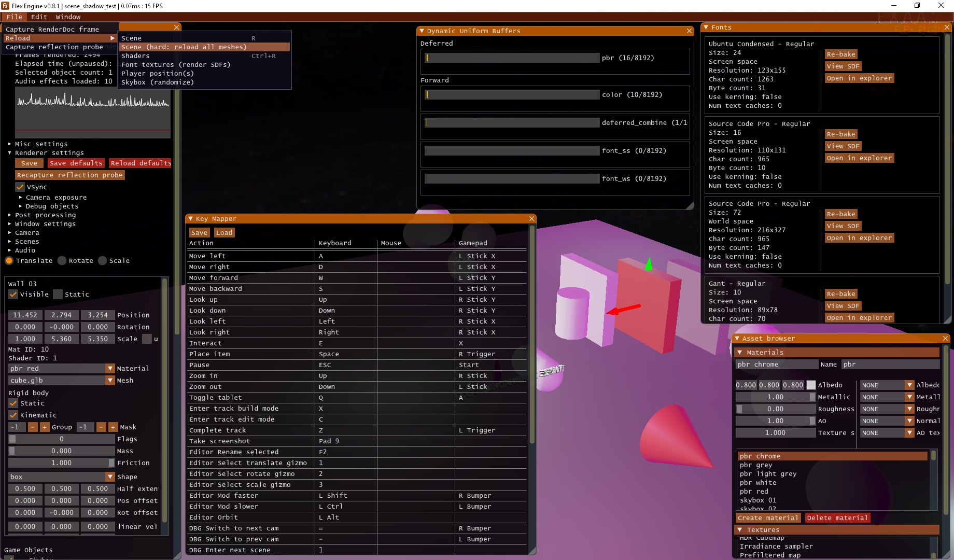Select the Rotate gizmo radio button
954x560 pixels.
(62, 261)
